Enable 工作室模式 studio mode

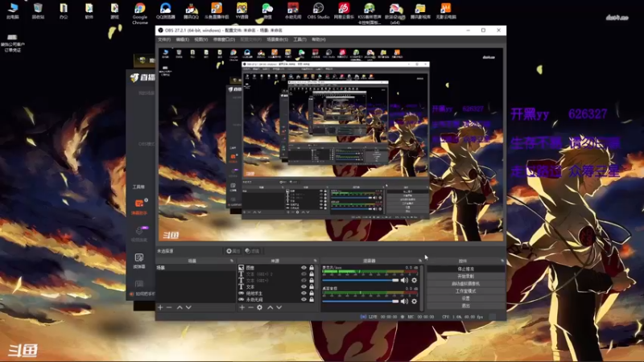tap(465, 291)
